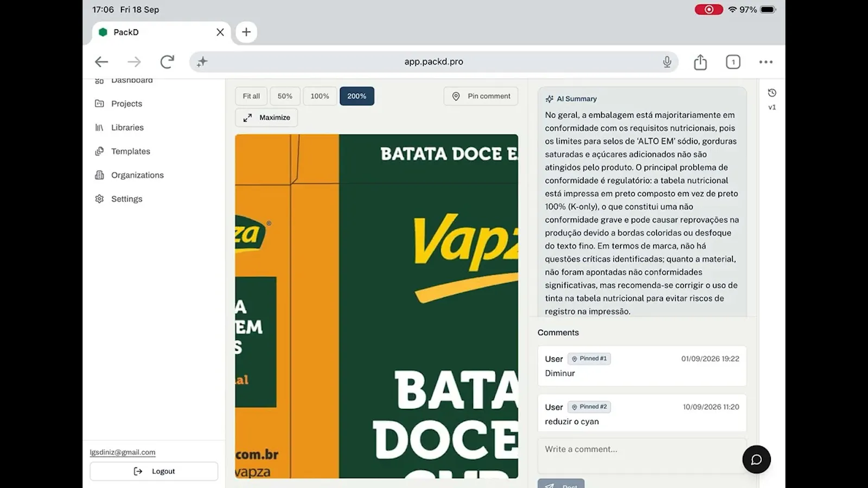This screenshot has height=488, width=868.
Task: Click the browser forward arrow
Action: pos(134,62)
